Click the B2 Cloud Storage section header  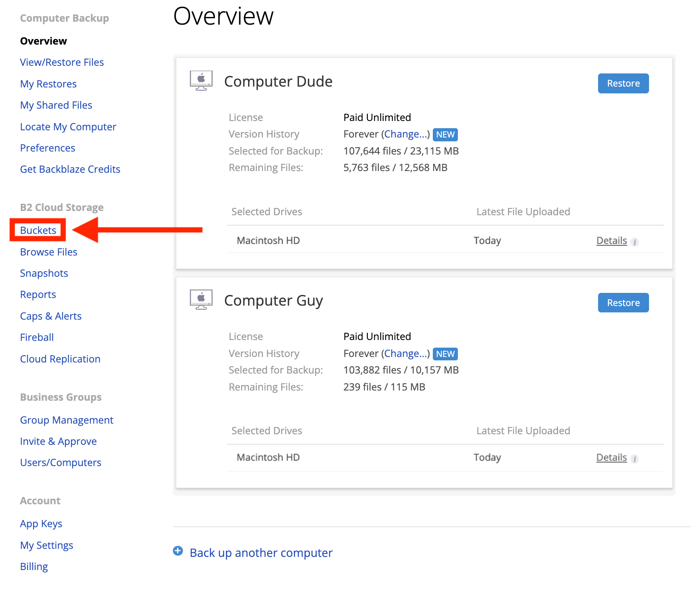point(62,208)
